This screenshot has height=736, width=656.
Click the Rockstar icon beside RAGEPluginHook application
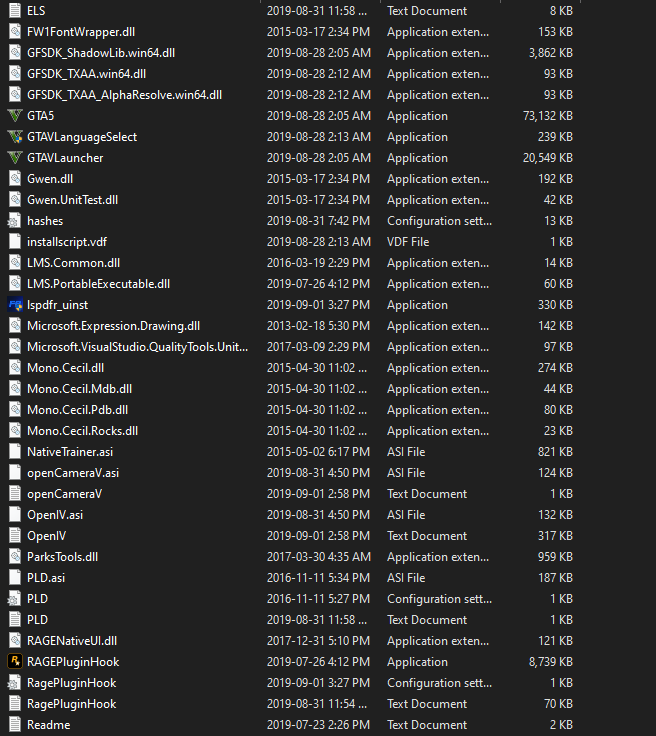point(15,661)
